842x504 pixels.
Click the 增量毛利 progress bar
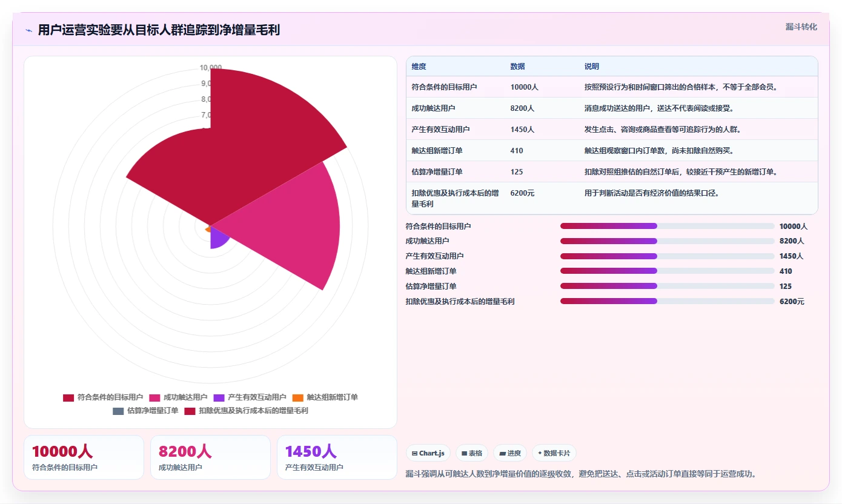[x=667, y=301]
